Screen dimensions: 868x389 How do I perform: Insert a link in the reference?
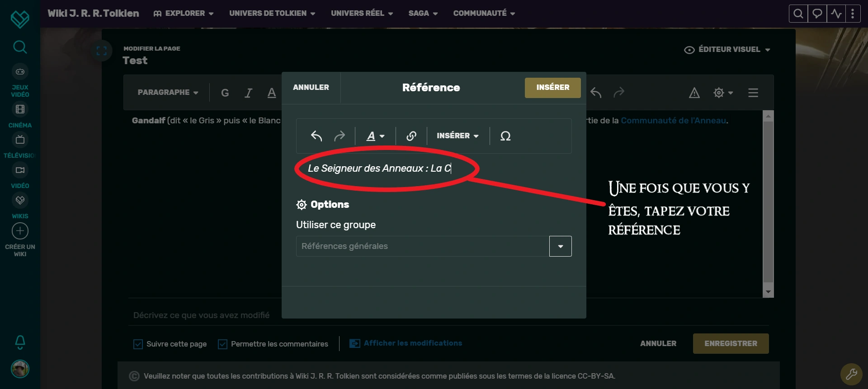click(411, 136)
